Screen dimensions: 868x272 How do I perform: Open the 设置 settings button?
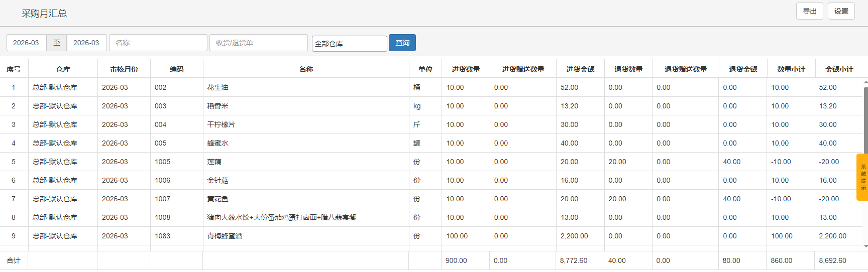[841, 11]
